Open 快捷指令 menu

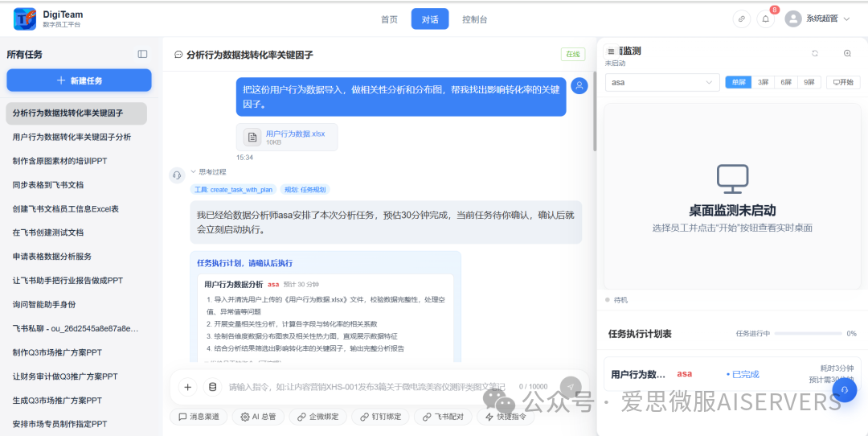tap(506, 417)
